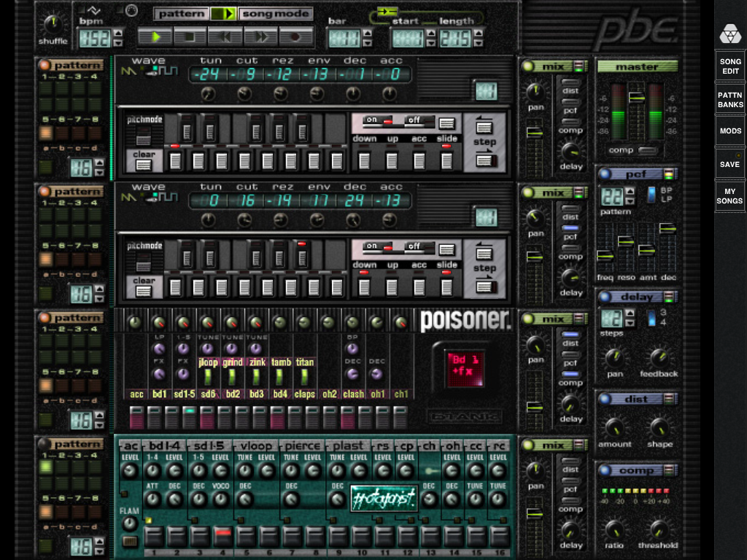Click the fast-forward transport button
This screenshot has height=560, width=747.
tap(261, 36)
